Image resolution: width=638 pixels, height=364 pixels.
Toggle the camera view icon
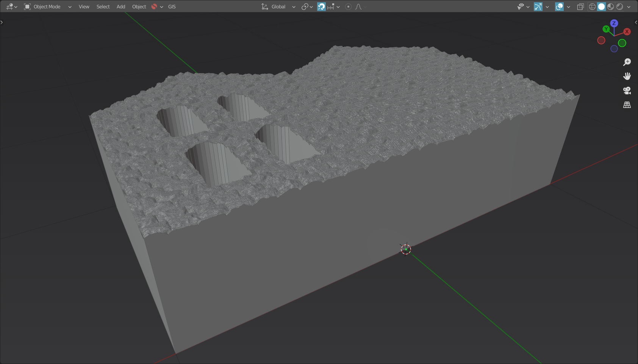point(627,91)
